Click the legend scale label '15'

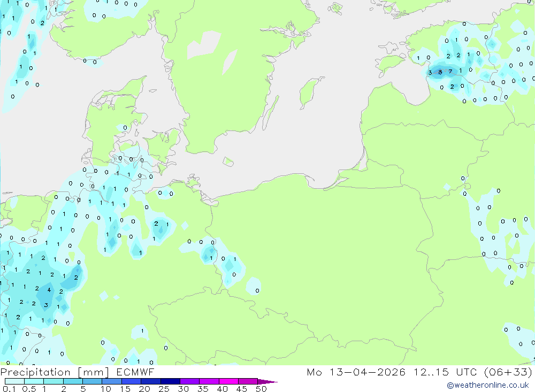125,389
